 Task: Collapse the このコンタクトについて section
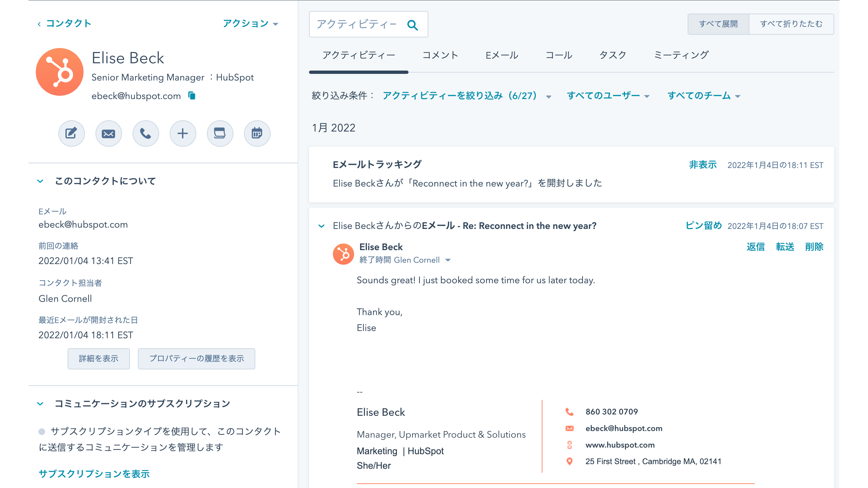(40, 181)
